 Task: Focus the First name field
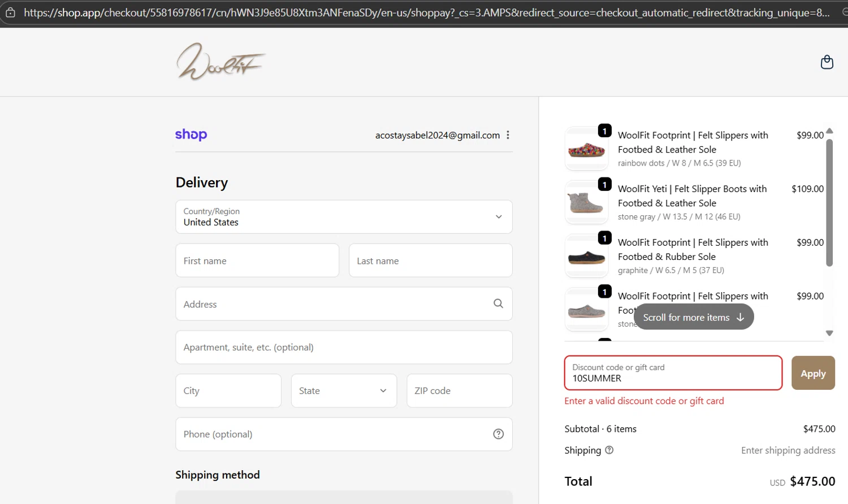[x=257, y=260]
